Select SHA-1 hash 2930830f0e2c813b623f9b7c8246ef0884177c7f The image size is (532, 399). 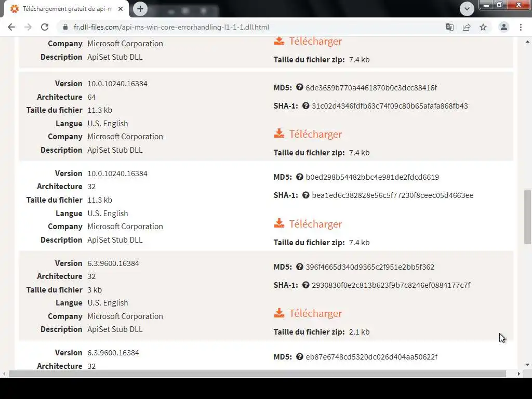[391, 285]
